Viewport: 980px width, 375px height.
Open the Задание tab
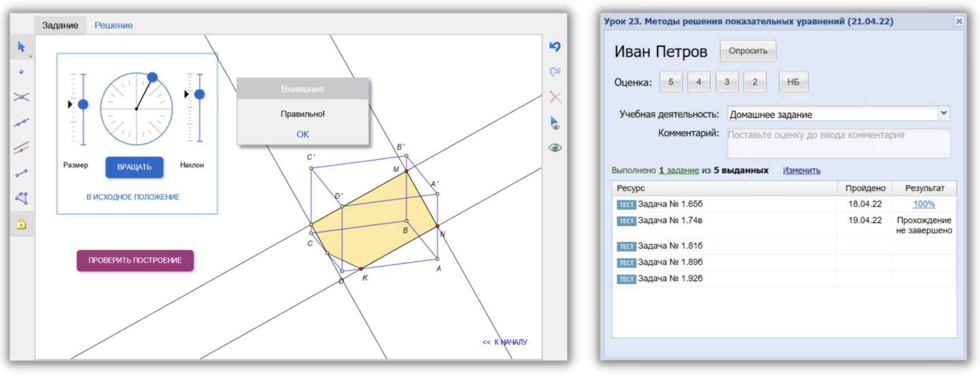tap(60, 25)
